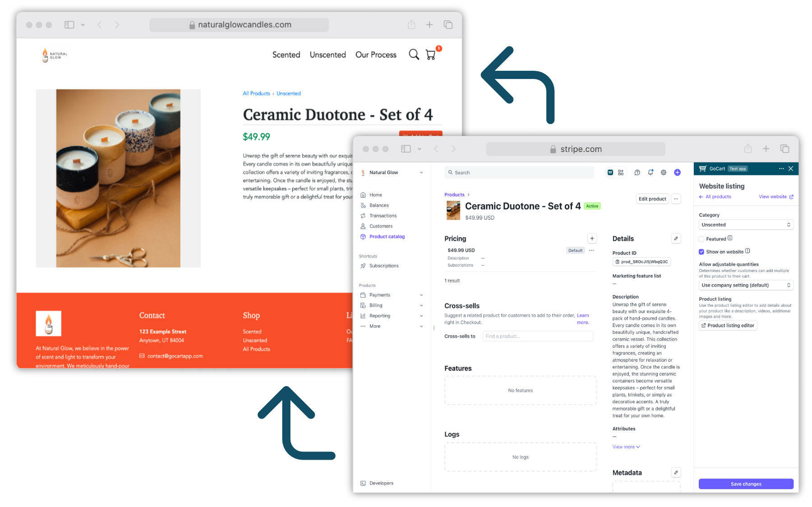Enable the Featured checkbox

pos(702,239)
